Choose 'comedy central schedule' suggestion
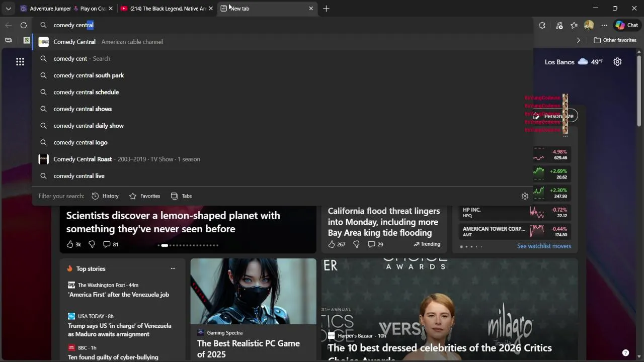 pyautogui.click(x=283, y=92)
